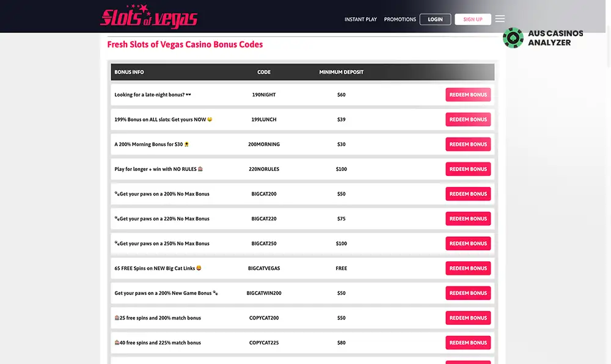Click 'Get your paws on a 250% No Max Bonus'
611x364 pixels.
(162, 244)
